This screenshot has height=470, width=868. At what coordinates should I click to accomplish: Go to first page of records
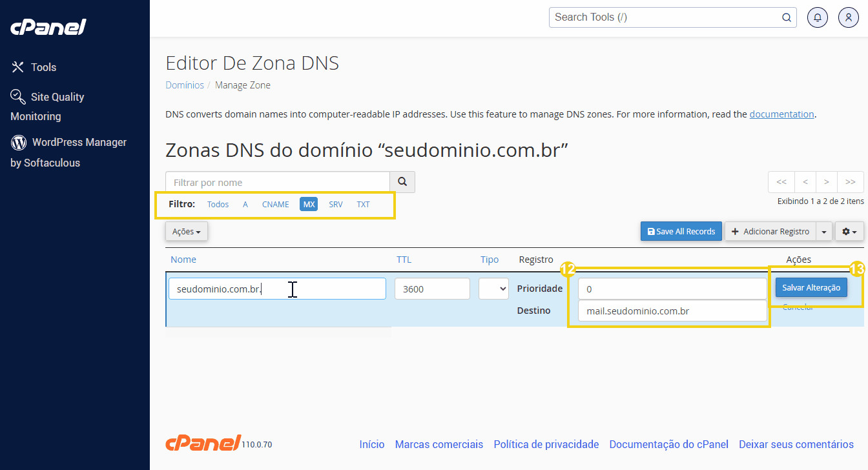pyautogui.click(x=781, y=182)
